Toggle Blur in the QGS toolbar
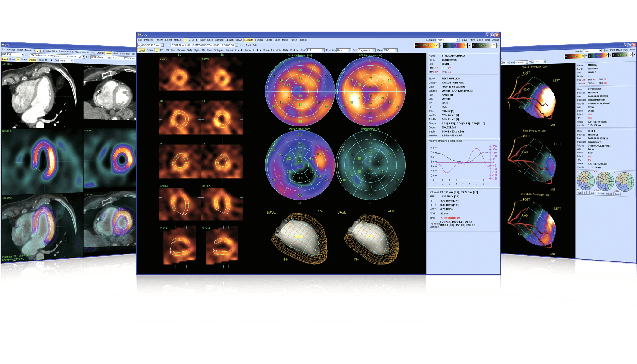The image size is (637, 364). tap(173, 50)
